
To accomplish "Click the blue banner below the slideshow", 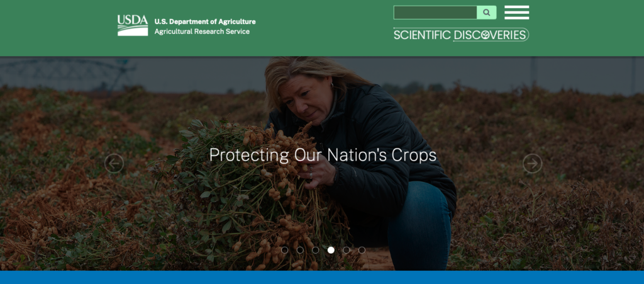I will click(322, 278).
